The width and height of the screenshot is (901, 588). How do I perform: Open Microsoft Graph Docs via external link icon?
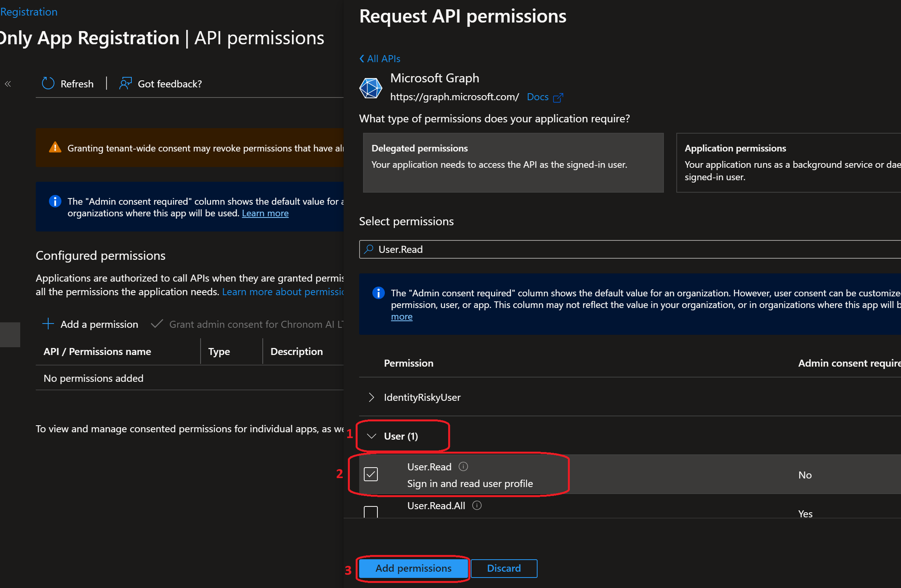pyautogui.click(x=559, y=97)
